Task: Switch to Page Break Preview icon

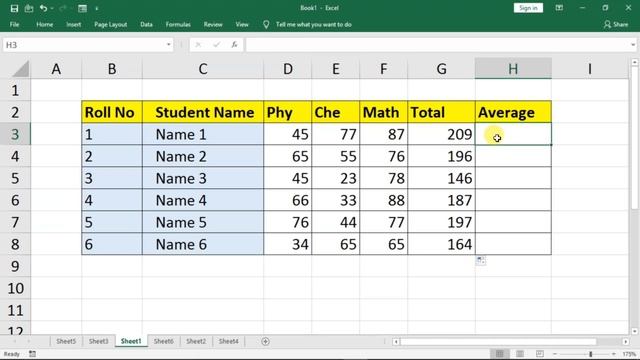Action: 540,354
